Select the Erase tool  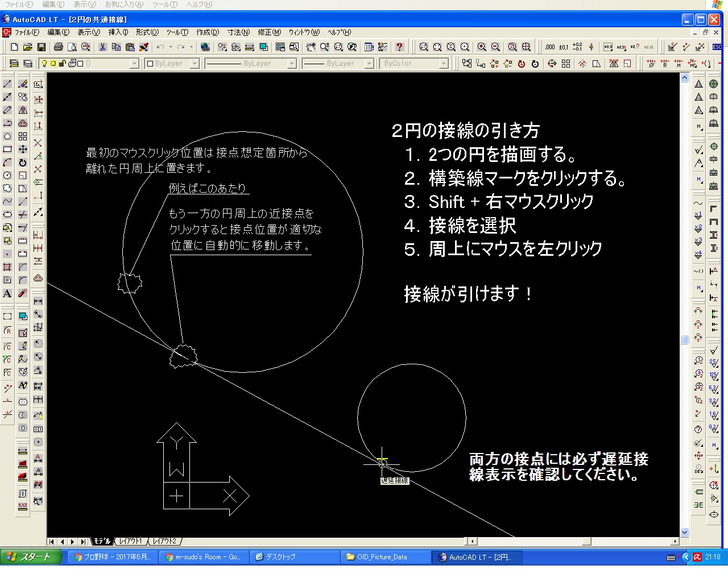(x=22, y=83)
